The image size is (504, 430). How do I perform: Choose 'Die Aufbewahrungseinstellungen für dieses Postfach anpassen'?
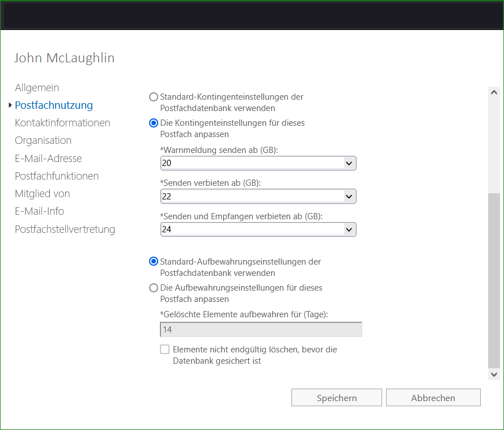[153, 288]
